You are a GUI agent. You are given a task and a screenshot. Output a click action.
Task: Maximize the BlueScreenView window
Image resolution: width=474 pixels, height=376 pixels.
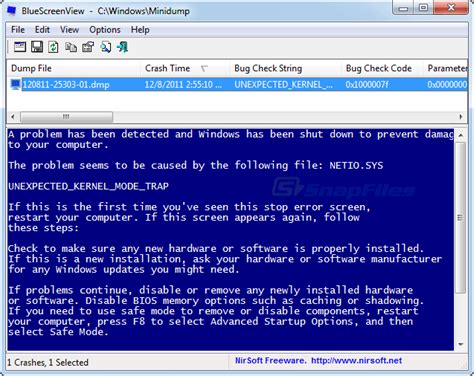point(423,8)
